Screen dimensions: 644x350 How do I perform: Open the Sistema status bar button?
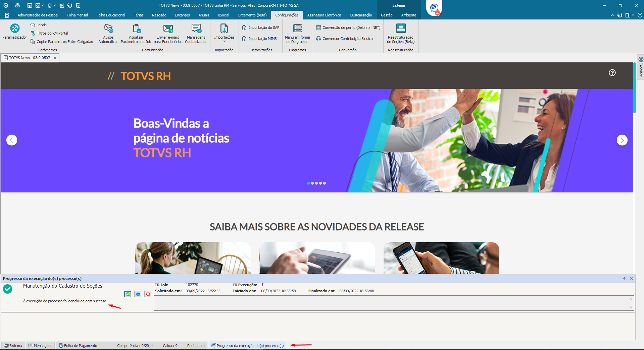click(x=13, y=346)
